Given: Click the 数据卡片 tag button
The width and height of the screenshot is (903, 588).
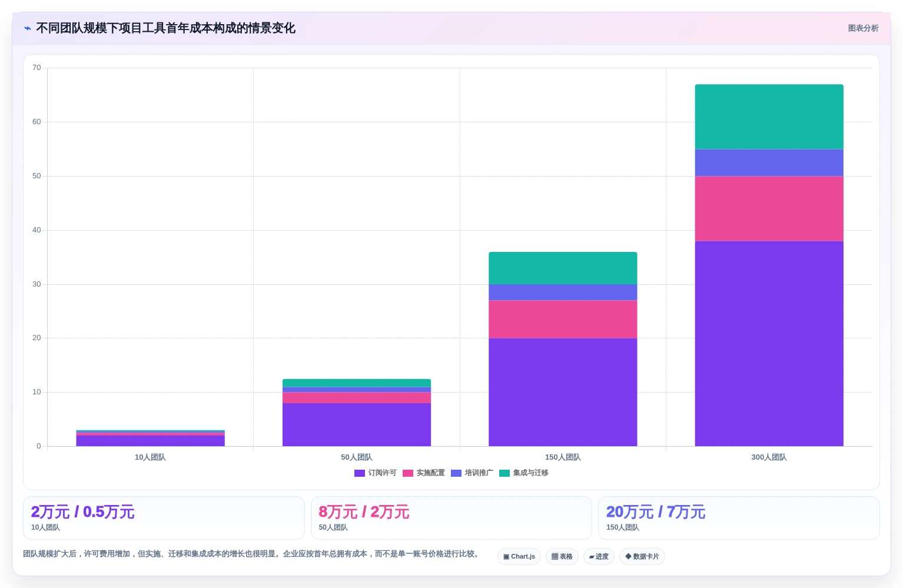Looking at the screenshot, I should click(642, 557).
